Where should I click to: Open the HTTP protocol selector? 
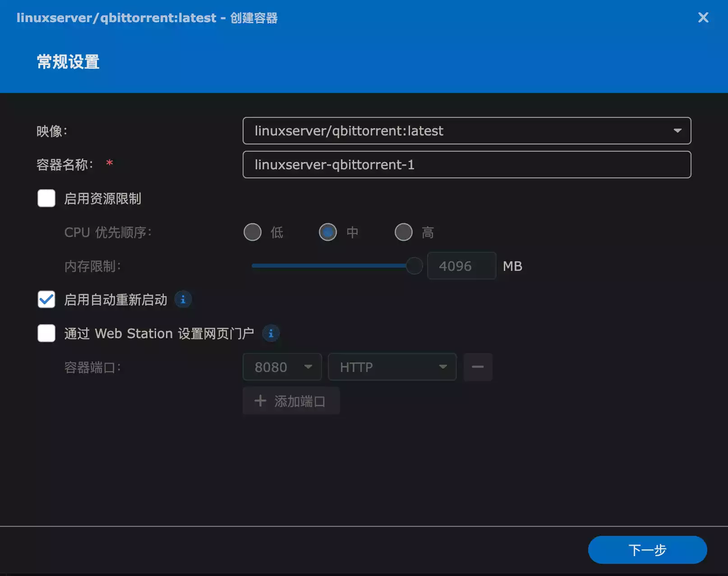(388, 367)
